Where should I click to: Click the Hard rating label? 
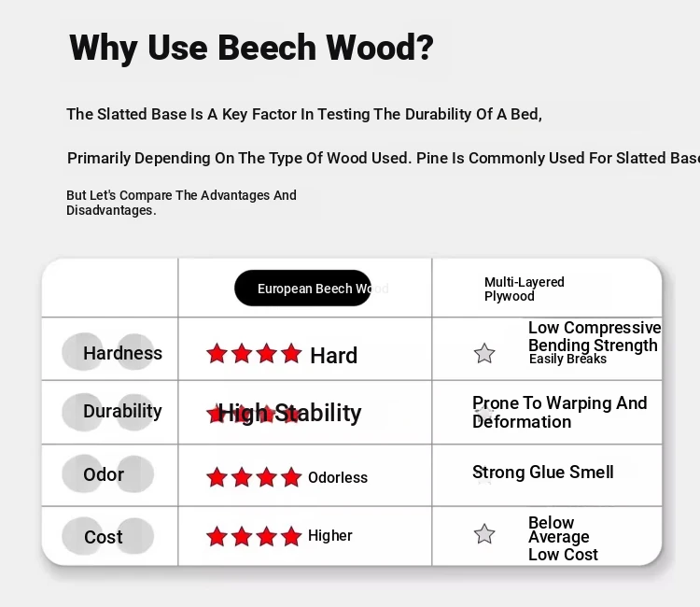[334, 356]
